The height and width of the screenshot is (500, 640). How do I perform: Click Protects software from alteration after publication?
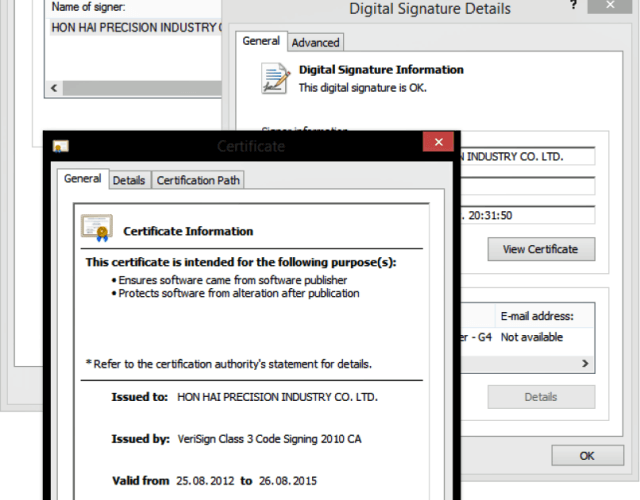tap(239, 293)
